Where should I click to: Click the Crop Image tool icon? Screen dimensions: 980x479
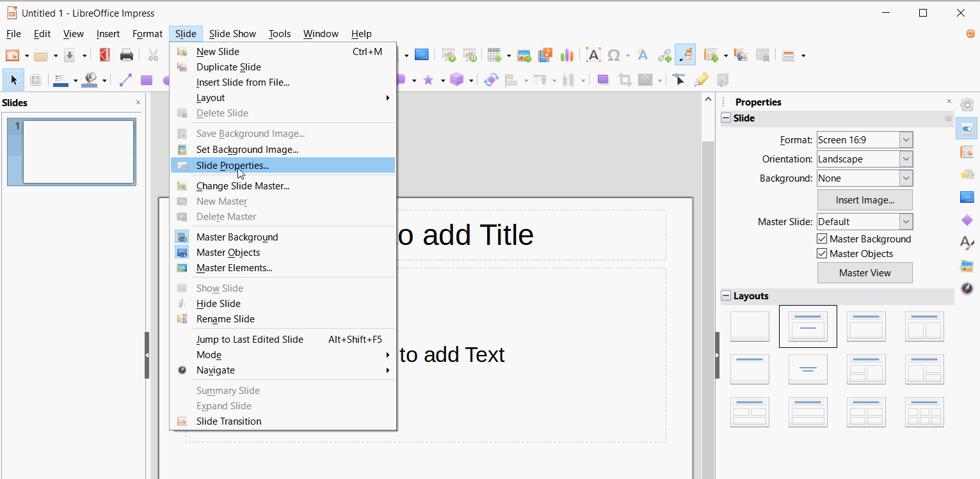624,80
